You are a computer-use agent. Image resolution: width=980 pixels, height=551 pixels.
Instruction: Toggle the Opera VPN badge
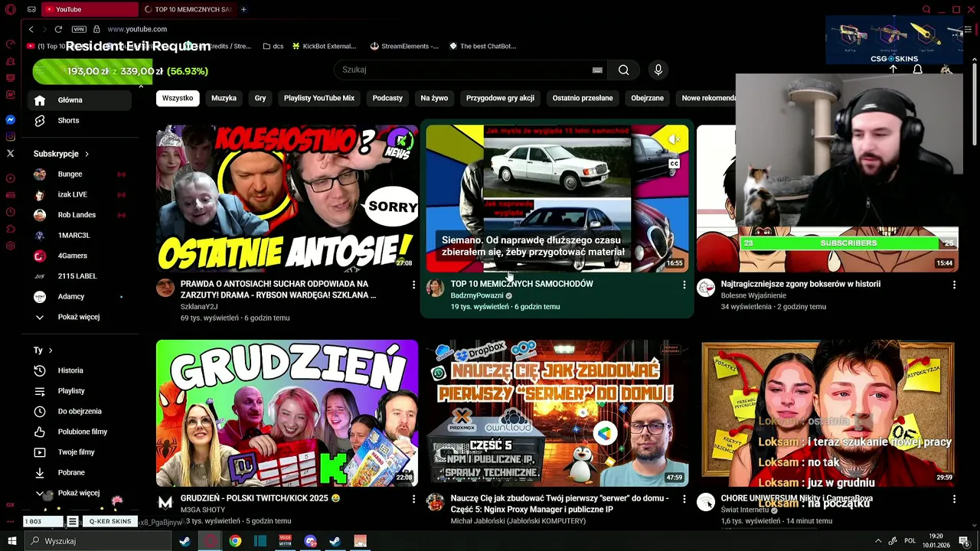click(x=79, y=29)
